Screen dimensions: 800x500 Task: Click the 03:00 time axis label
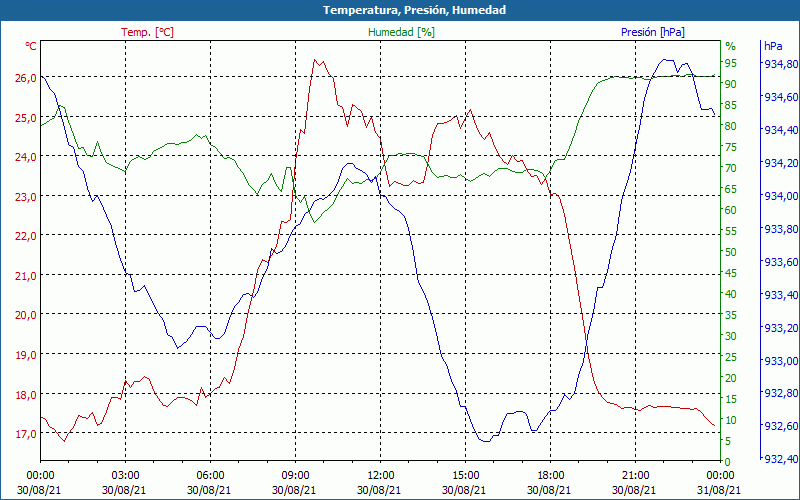pyautogui.click(x=125, y=476)
